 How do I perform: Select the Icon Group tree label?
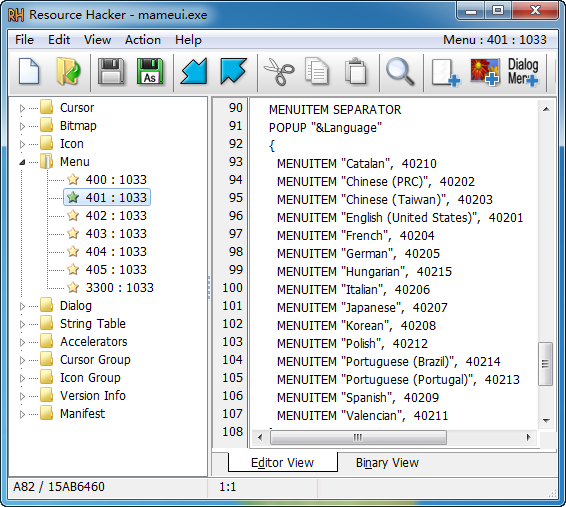point(90,377)
